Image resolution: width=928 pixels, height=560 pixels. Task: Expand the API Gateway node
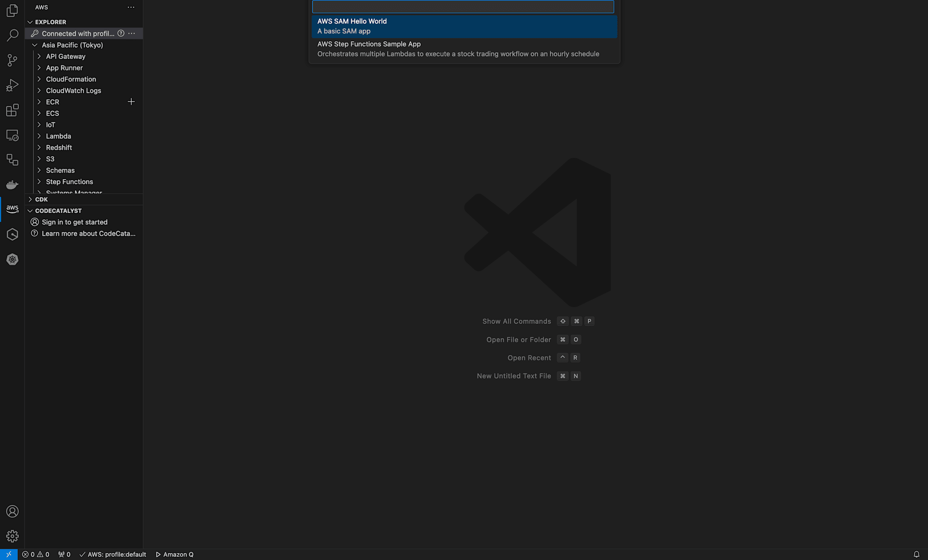(39, 56)
